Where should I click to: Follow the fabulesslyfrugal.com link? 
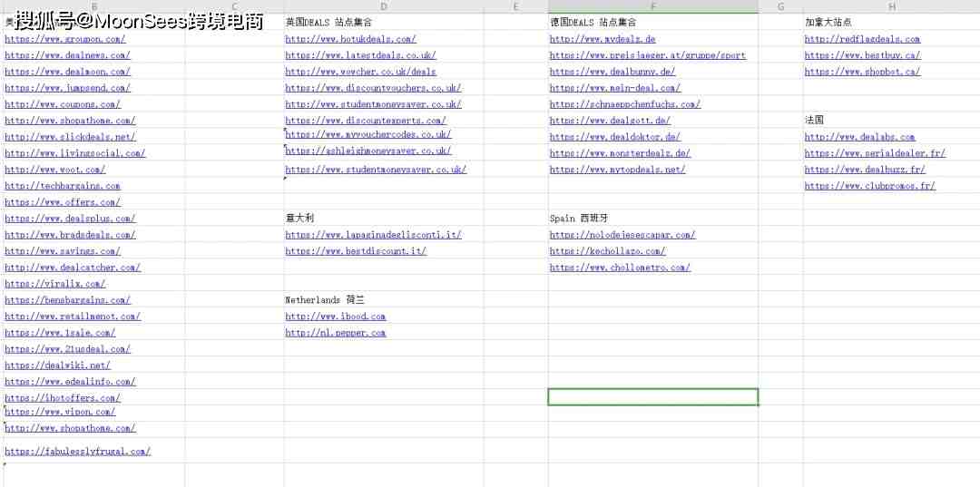(77, 452)
